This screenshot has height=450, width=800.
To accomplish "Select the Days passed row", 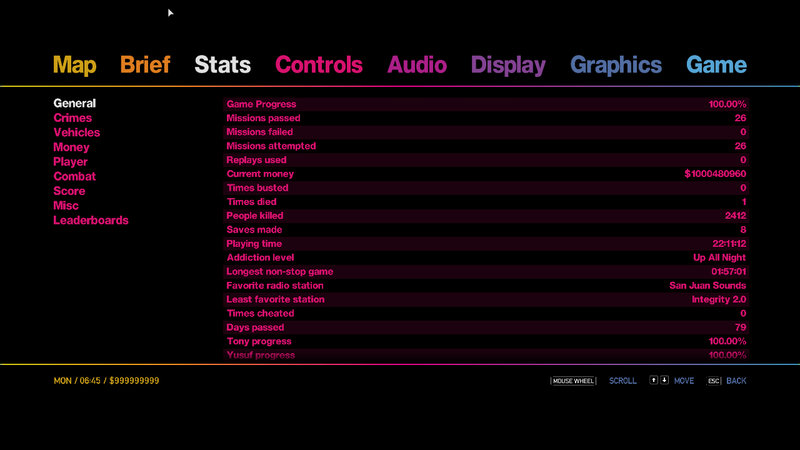I will (486, 327).
